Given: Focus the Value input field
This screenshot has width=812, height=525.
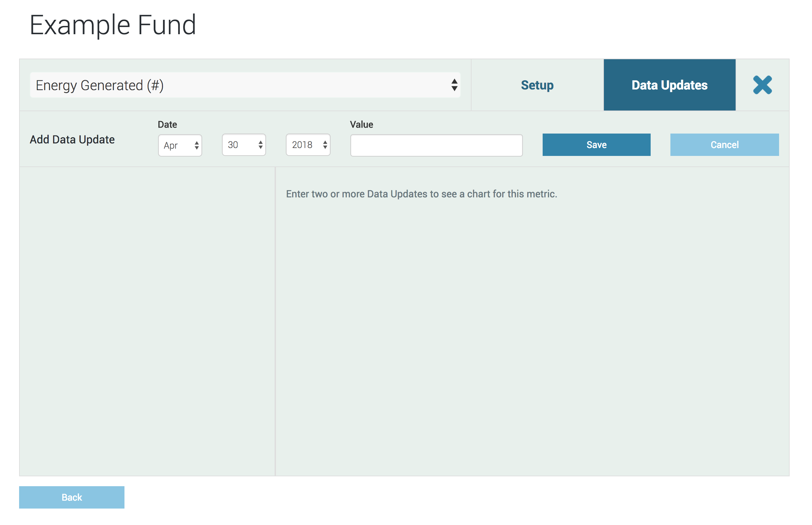Looking at the screenshot, I should 436,146.
